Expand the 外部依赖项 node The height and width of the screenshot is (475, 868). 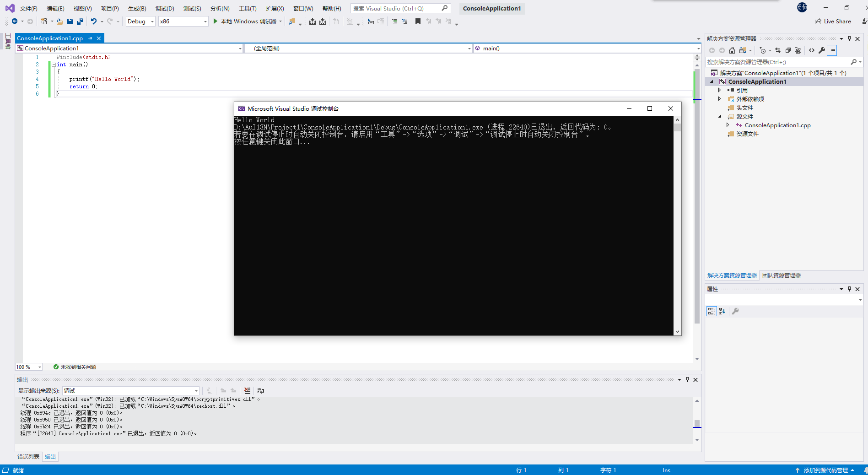[719, 99]
